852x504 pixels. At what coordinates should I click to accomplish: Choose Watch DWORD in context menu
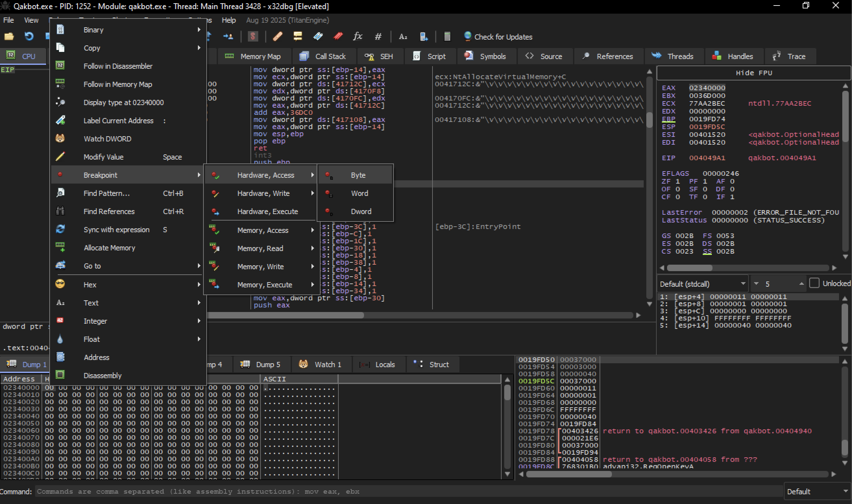(128, 138)
